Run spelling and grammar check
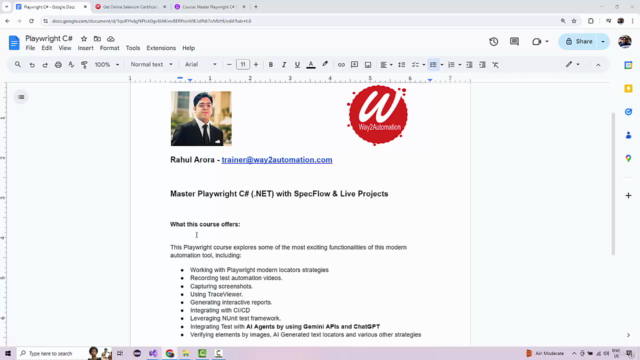This screenshot has height=360, width=640. coord(71,65)
